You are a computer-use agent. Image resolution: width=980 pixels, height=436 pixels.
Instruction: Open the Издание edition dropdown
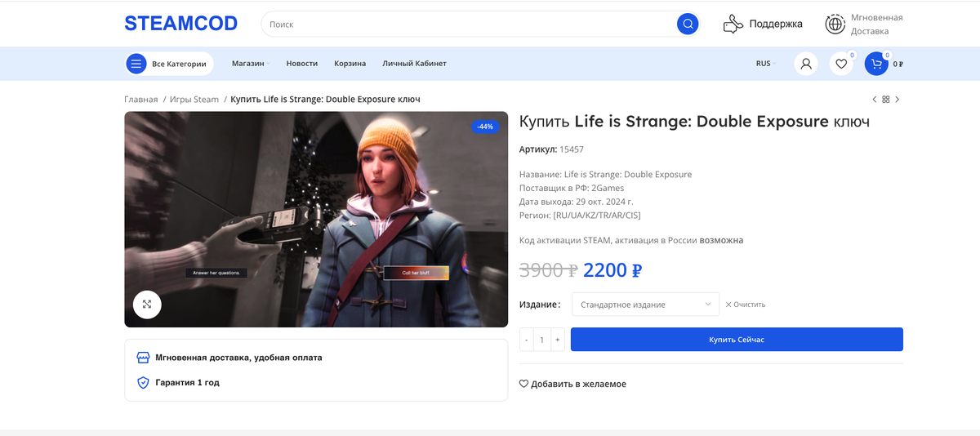click(645, 305)
